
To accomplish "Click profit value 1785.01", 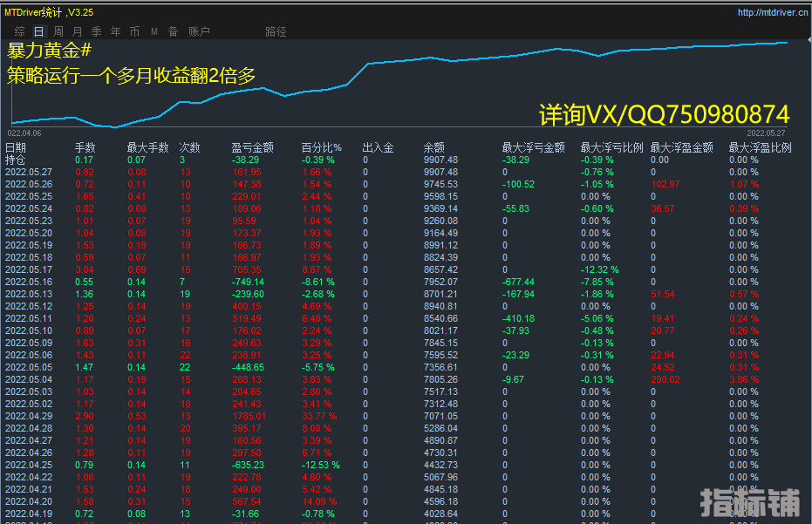I will [x=249, y=416].
